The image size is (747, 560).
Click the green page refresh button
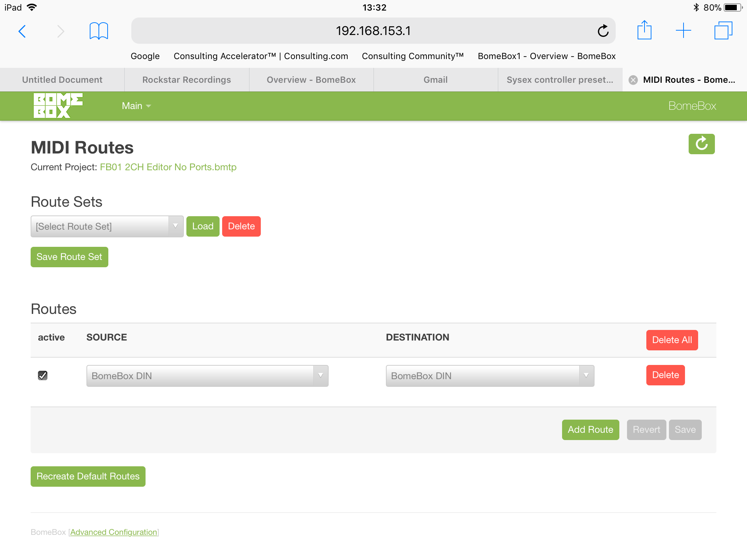point(701,144)
